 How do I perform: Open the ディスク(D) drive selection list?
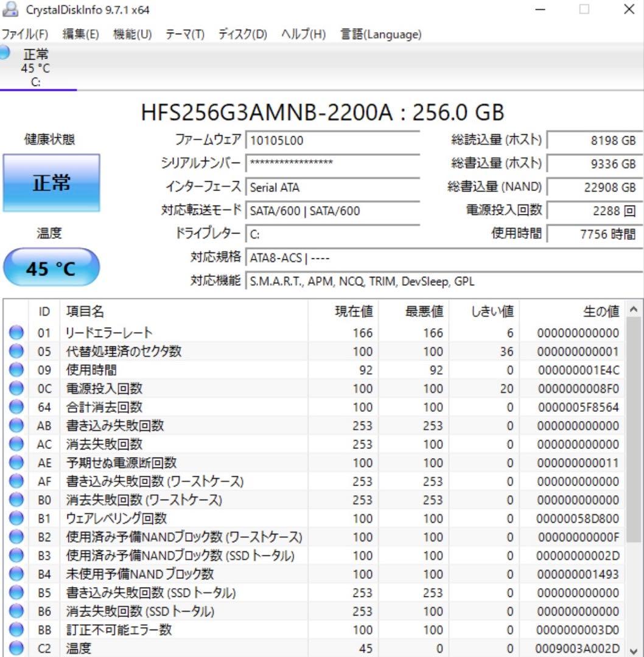tap(243, 34)
